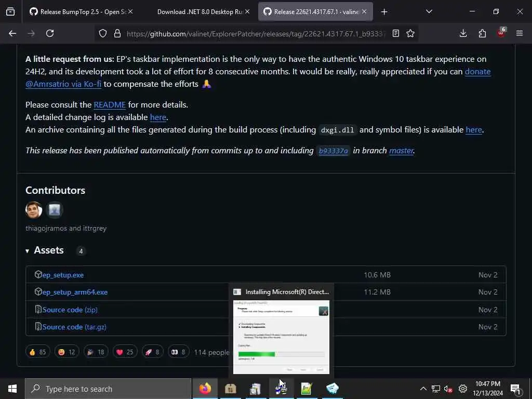Open the extensions puzzle menu

(x=482, y=33)
